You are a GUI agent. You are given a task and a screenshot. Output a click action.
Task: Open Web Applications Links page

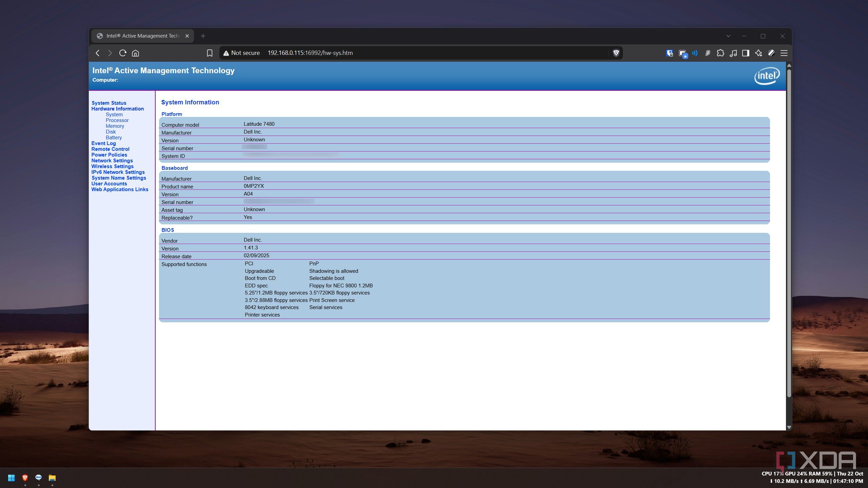120,189
